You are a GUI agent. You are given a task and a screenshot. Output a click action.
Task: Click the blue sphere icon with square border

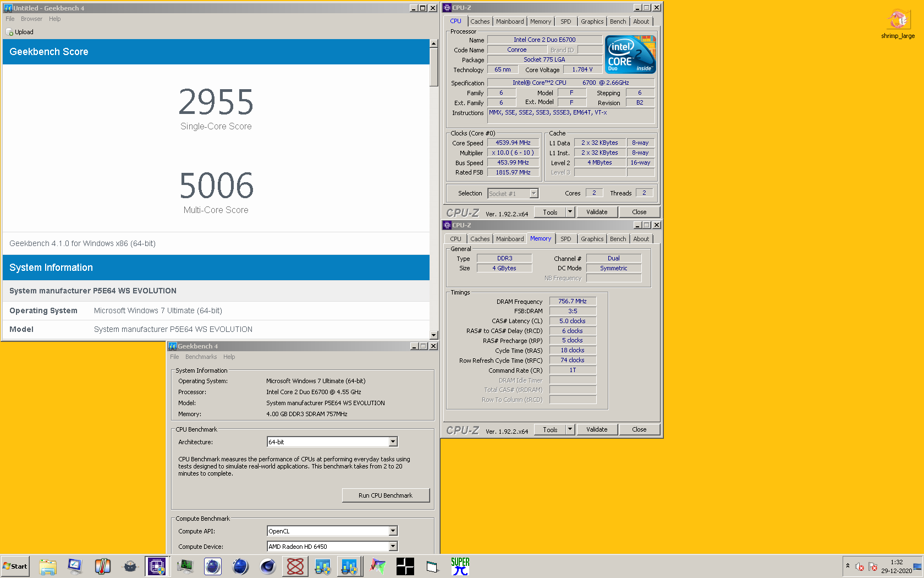pos(213,566)
